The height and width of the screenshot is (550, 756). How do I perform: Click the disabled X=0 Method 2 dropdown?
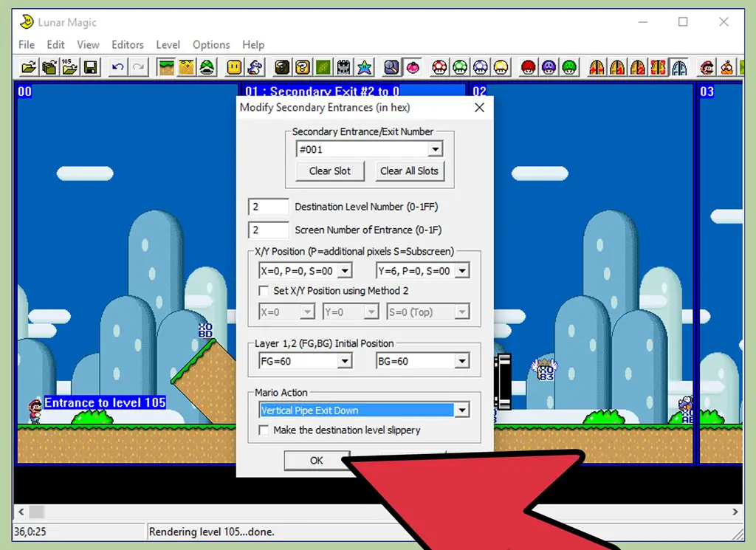coord(287,312)
